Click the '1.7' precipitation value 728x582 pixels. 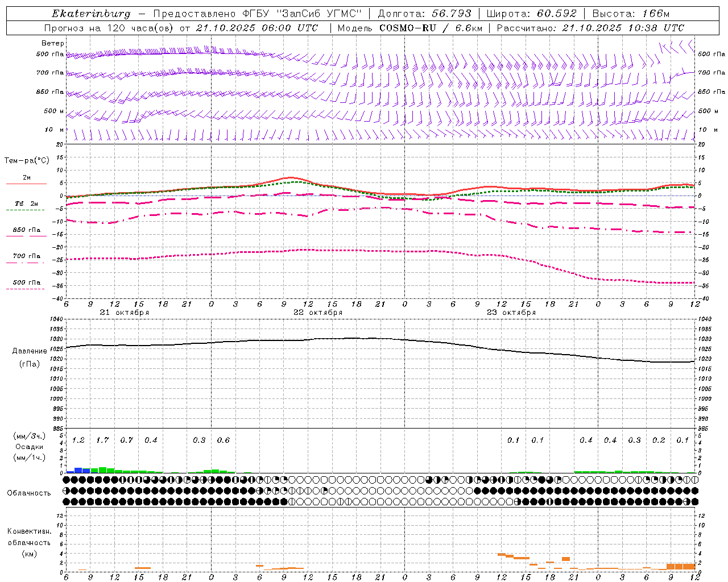point(102,440)
